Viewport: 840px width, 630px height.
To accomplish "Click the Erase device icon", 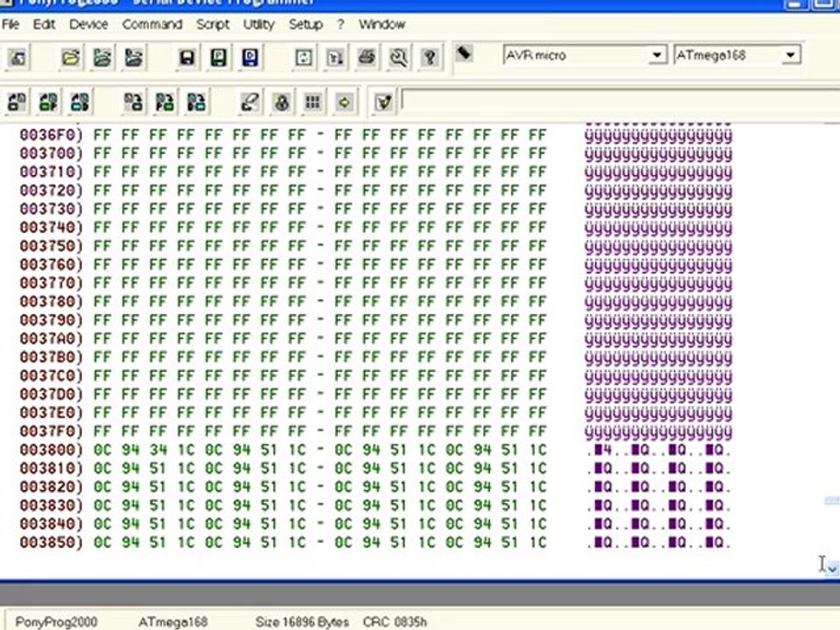I will (250, 101).
